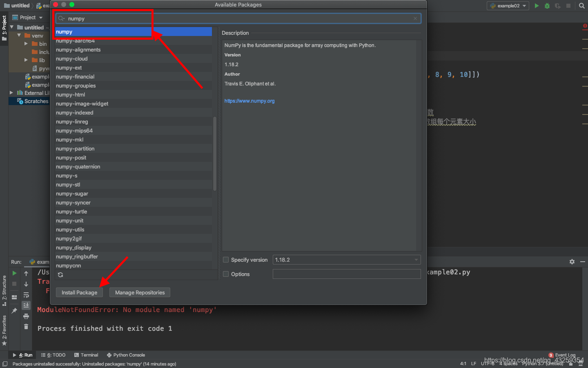Clear output using the trash icon
The height and width of the screenshot is (368, 588).
(x=26, y=326)
